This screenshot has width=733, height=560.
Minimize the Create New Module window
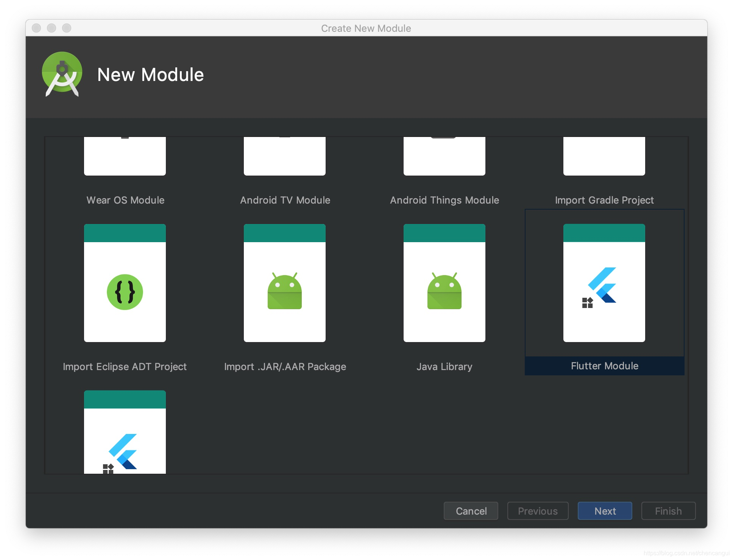point(51,28)
